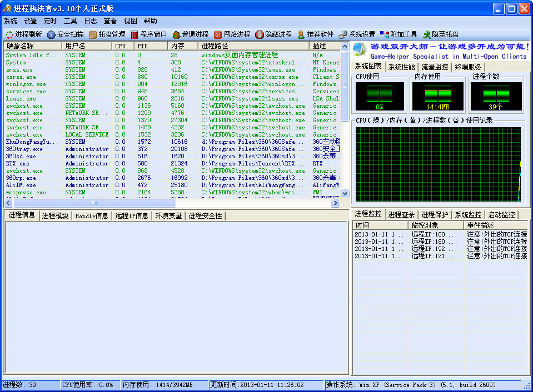Open the 定时 menu
533x392 pixels.
(50, 21)
